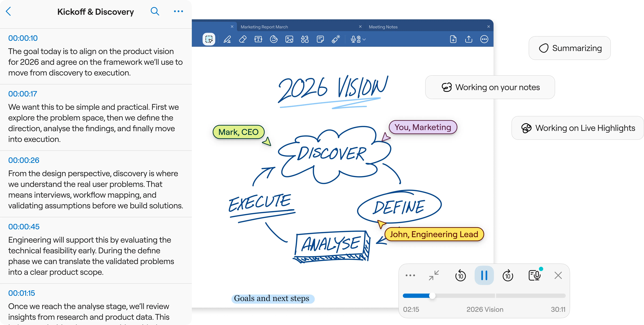644x325 pixels.
Task: Select the Mark, CEO collaborator label
Action: tap(239, 132)
